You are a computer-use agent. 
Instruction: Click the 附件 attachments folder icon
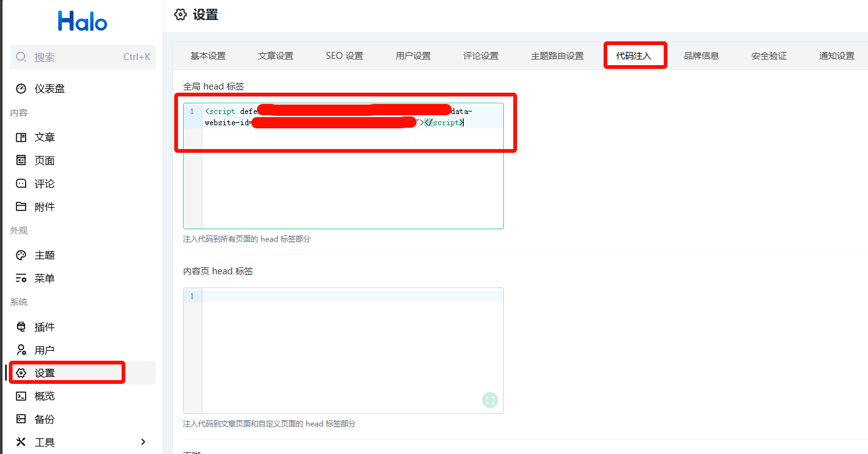(x=21, y=207)
